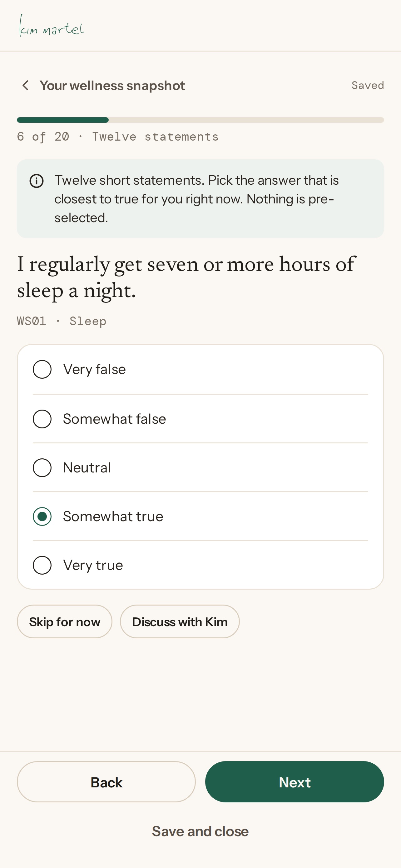Go Back to the previous statement
Image resolution: width=401 pixels, height=868 pixels.
click(106, 782)
